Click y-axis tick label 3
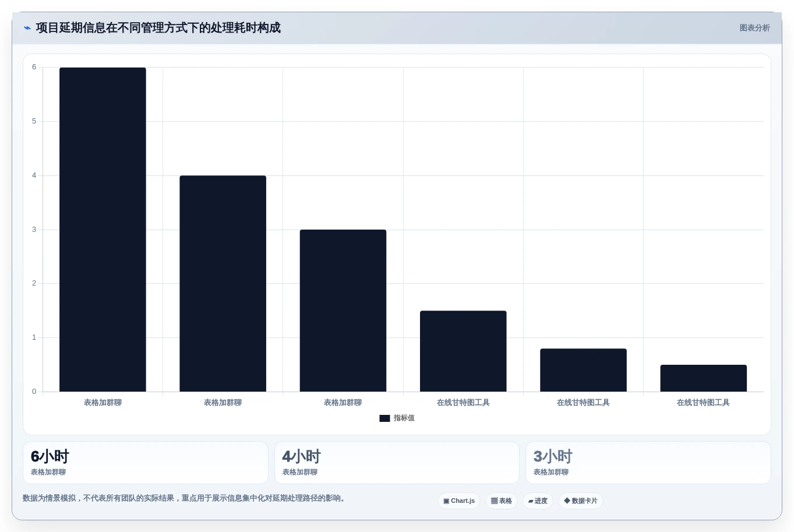 click(34, 230)
